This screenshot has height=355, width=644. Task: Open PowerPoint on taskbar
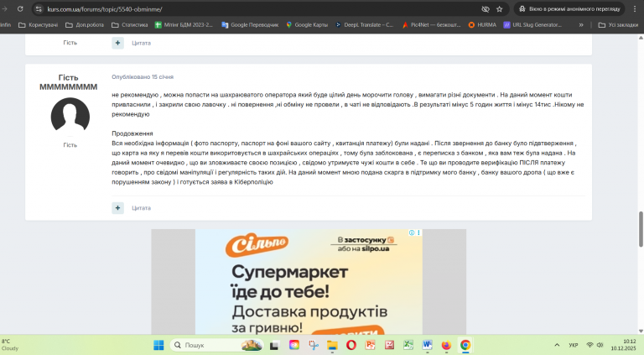coord(370,345)
